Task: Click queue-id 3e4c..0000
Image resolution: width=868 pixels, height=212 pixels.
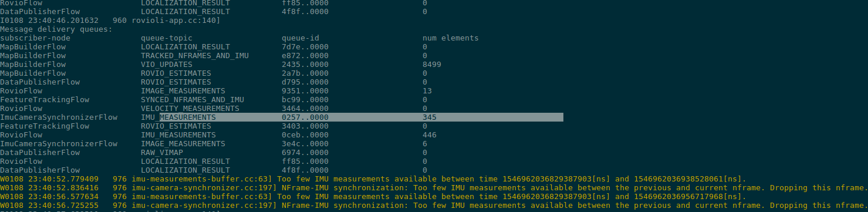Action: tap(305, 144)
